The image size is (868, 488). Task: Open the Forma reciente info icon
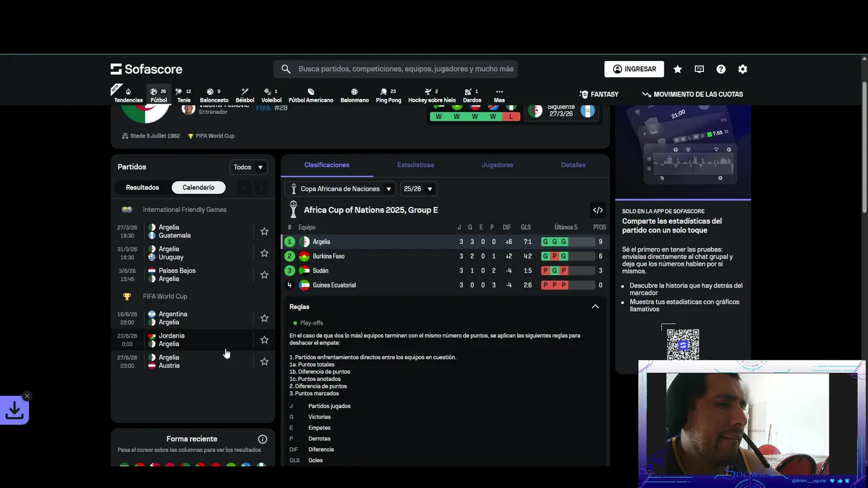tap(262, 439)
